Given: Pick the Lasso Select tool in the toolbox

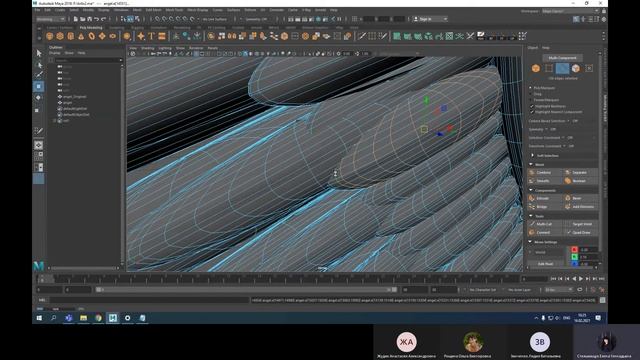Looking at the screenshot, I should pyautogui.click(x=39, y=64).
